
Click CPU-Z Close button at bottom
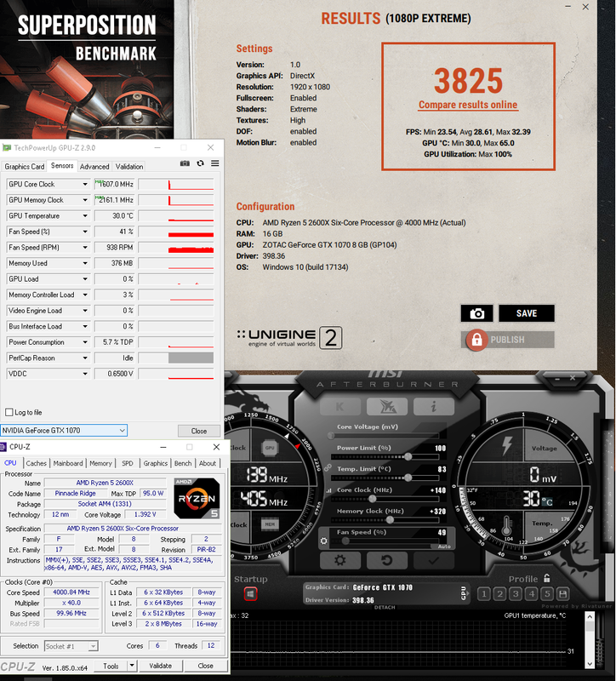point(205,666)
